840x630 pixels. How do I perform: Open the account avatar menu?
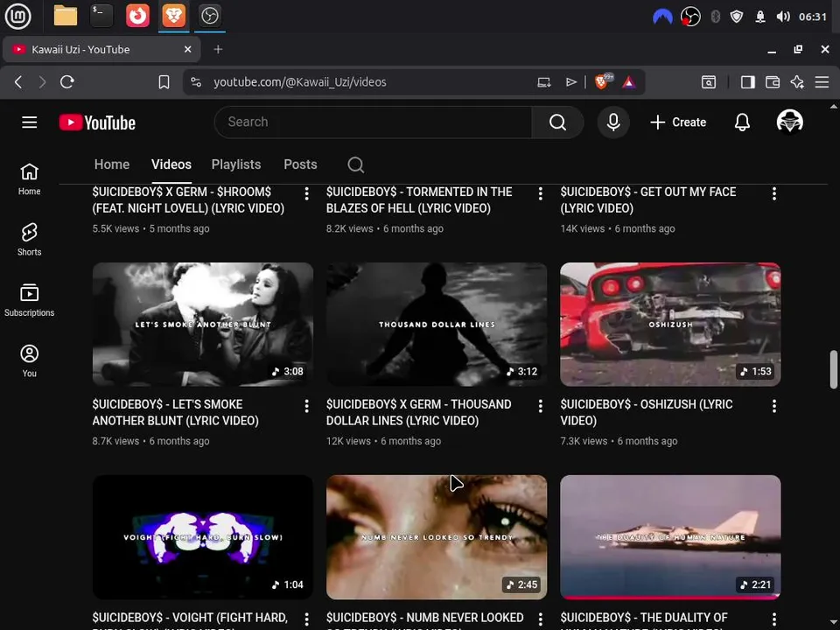pos(789,122)
